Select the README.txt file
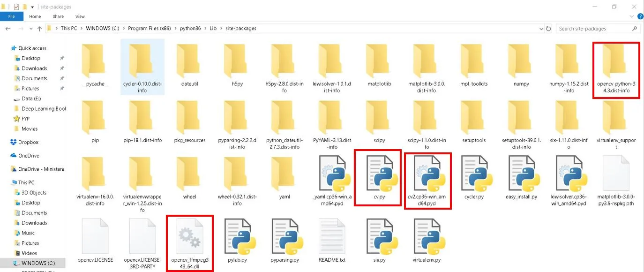The height and width of the screenshot is (272, 644). pyautogui.click(x=332, y=241)
